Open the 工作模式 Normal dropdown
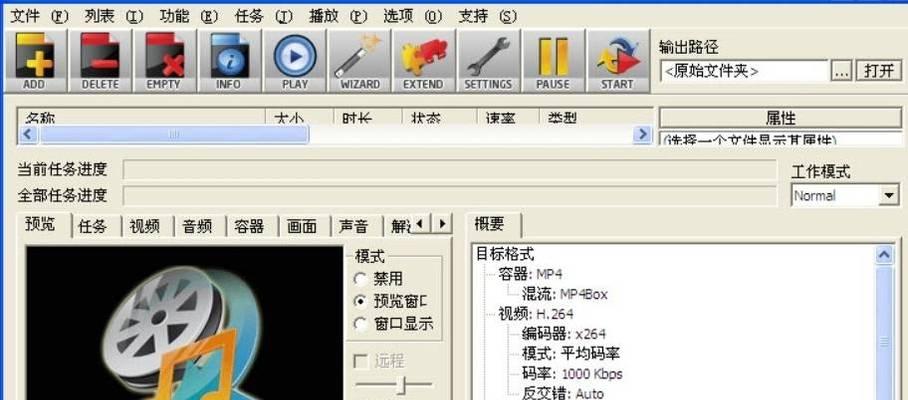The height and width of the screenshot is (400, 908). tap(845, 196)
